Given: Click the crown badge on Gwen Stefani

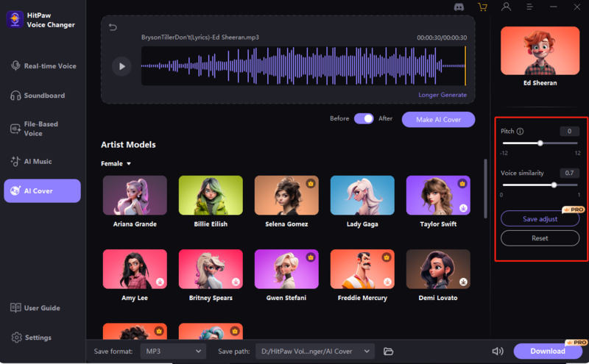Looking at the screenshot, I should click(x=311, y=257).
